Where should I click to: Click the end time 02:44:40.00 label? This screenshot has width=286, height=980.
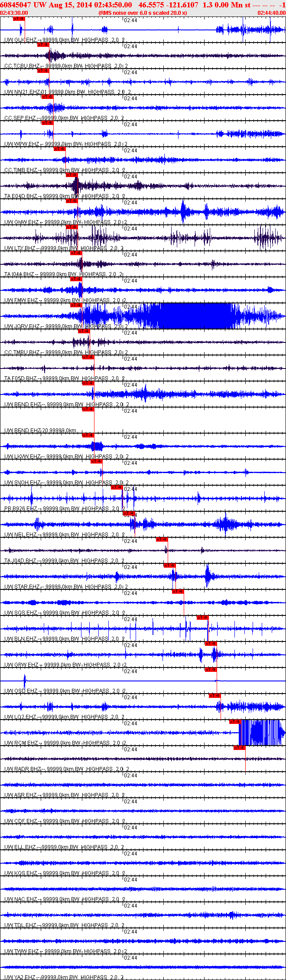[x=271, y=13]
